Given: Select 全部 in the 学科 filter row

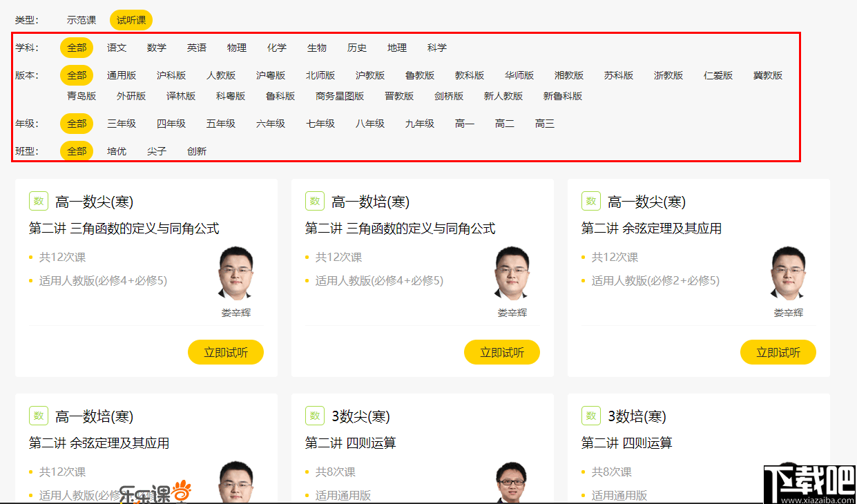Looking at the screenshot, I should (77, 48).
